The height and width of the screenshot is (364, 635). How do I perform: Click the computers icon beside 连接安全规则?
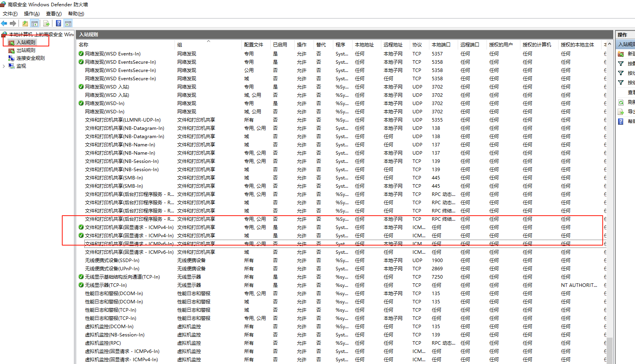(x=11, y=58)
